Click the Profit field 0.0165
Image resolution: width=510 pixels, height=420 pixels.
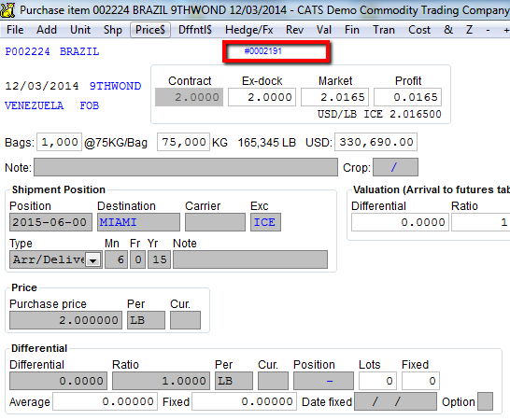(407, 97)
